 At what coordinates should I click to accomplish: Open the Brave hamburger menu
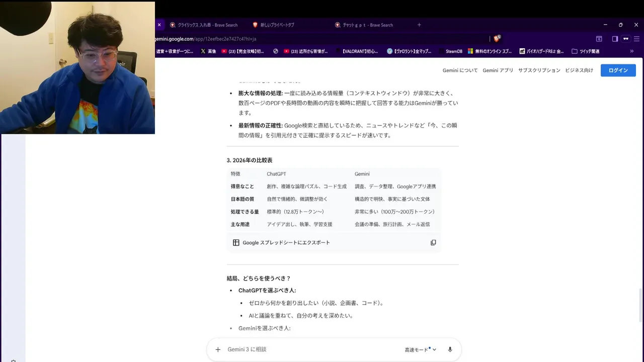[x=636, y=39]
